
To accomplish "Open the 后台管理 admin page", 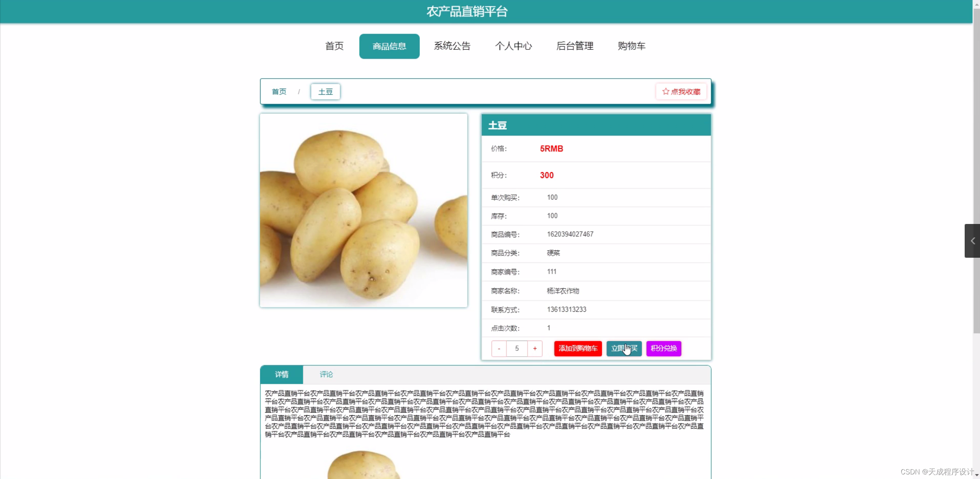I will [x=575, y=46].
